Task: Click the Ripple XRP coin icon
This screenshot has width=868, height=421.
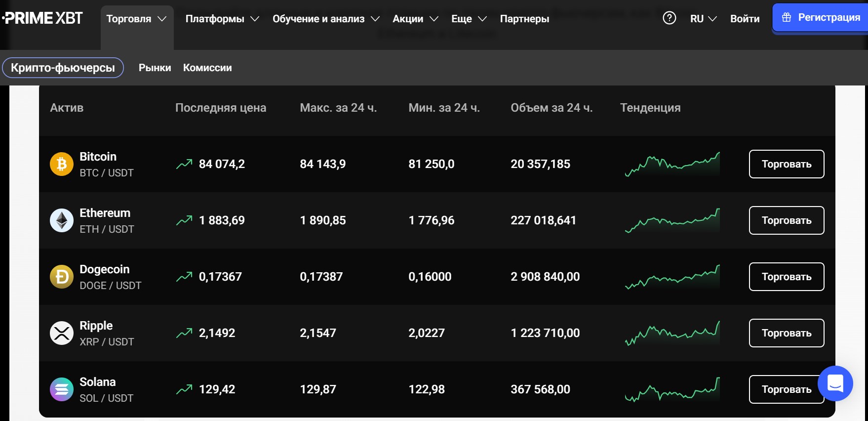Action: (62, 333)
